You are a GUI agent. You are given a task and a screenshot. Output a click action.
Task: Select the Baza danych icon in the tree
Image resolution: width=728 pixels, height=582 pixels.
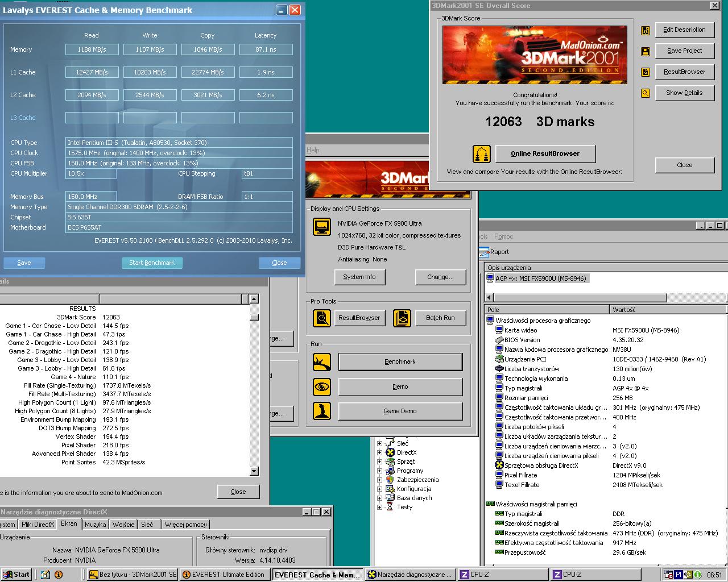pos(390,498)
